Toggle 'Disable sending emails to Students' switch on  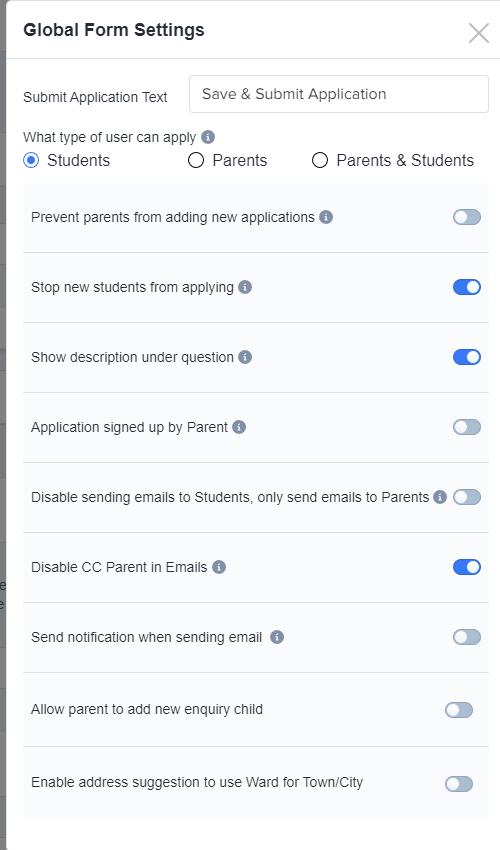[467, 497]
